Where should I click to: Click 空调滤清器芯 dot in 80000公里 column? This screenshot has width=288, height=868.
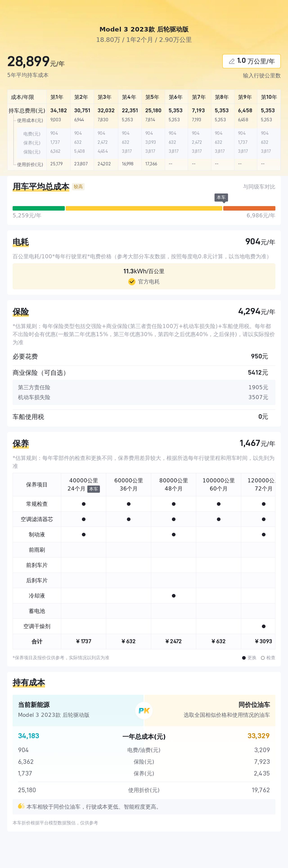pyautogui.click(x=173, y=519)
